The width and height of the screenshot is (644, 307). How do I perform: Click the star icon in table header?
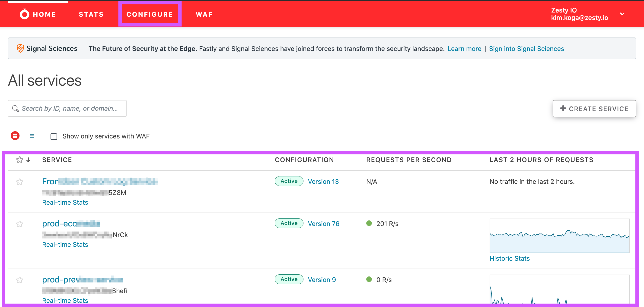tap(19, 160)
